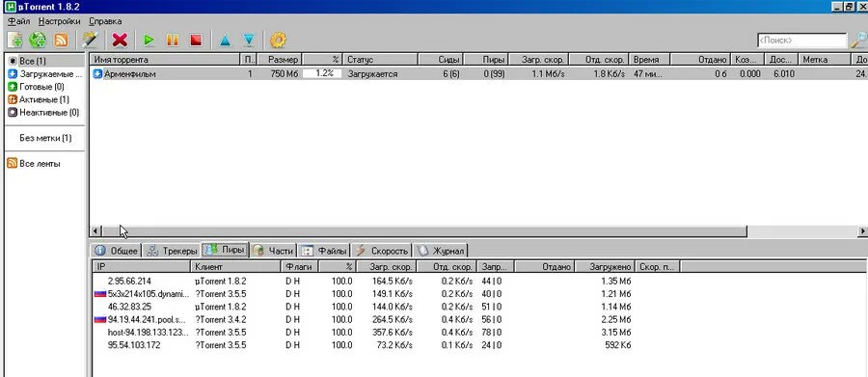Select the Все (1) category
This screenshot has height=377, width=868.
32,61
